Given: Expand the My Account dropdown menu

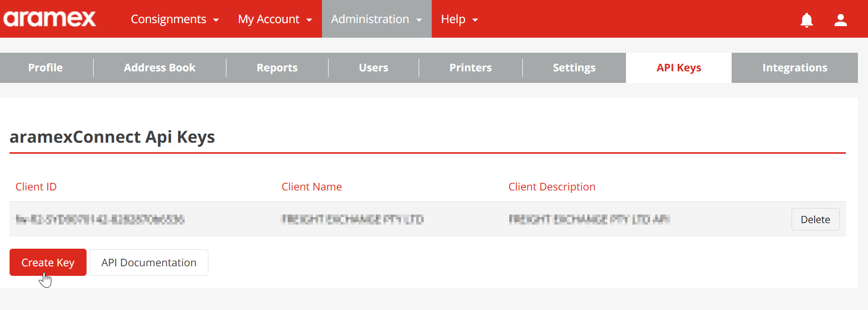Looking at the screenshot, I should coord(275,19).
